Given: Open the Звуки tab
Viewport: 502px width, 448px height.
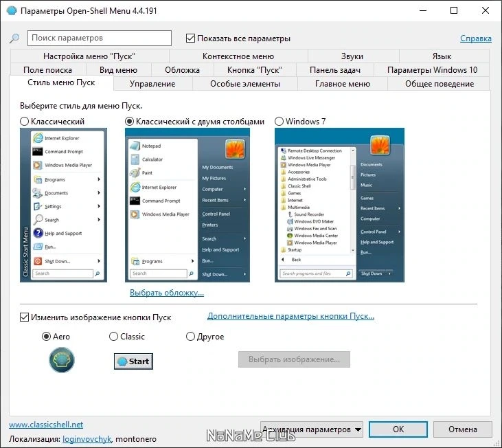Looking at the screenshot, I should tap(352, 56).
